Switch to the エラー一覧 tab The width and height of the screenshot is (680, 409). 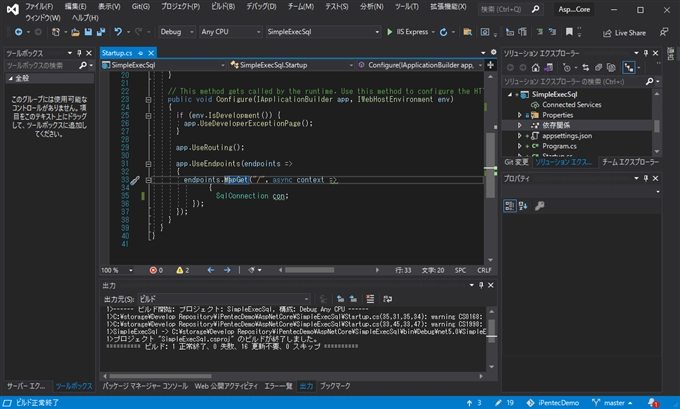(278, 386)
